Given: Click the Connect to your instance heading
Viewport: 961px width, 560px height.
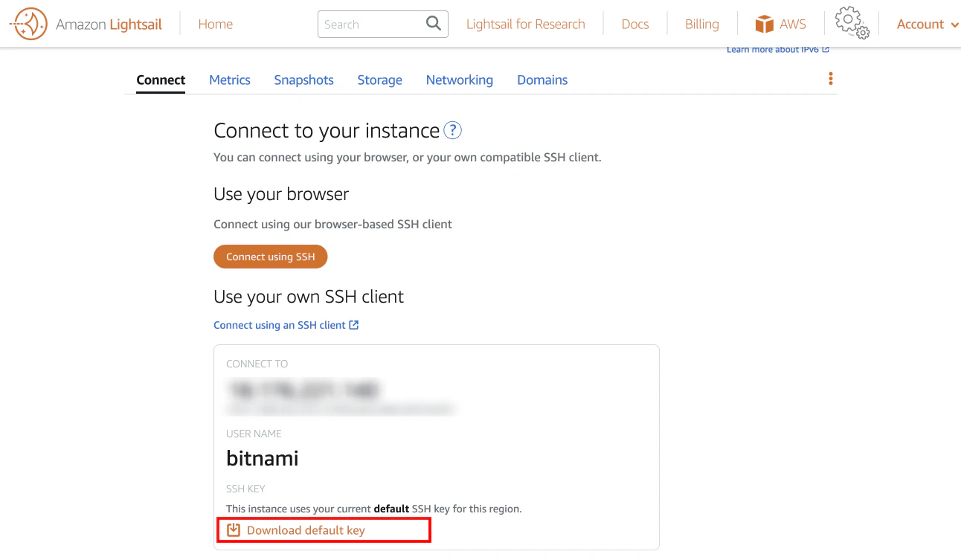Looking at the screenshot, I should 327,130.
